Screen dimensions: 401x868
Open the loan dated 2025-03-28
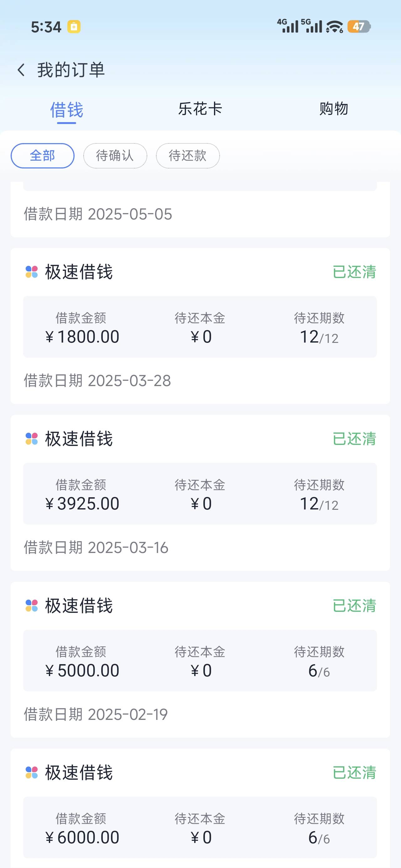(x=97, y=381)
